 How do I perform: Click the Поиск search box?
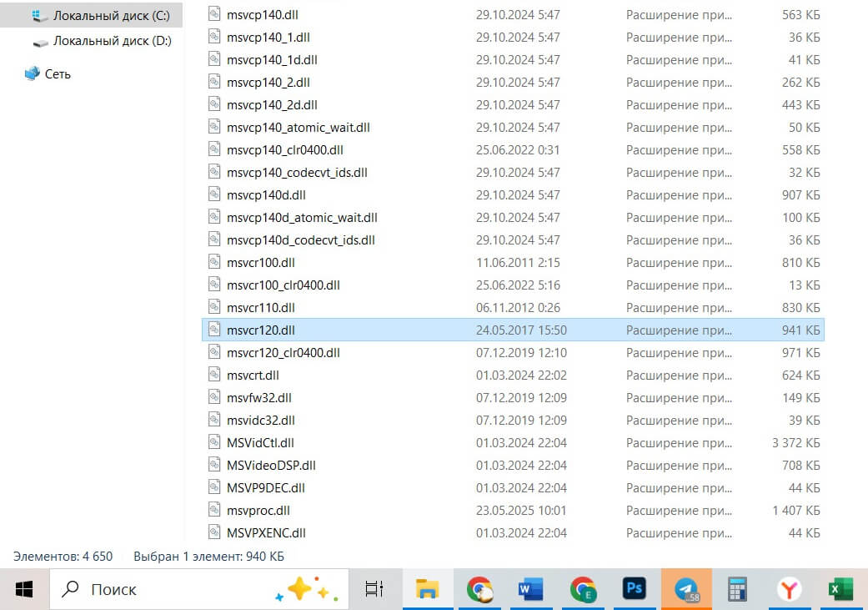(175, 589)
